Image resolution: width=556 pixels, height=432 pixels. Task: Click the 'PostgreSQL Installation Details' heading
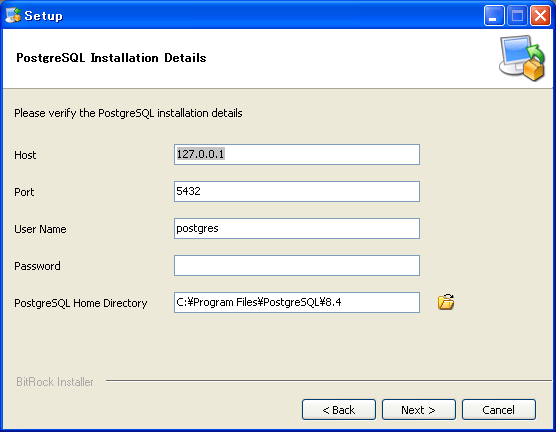point(111,58)
